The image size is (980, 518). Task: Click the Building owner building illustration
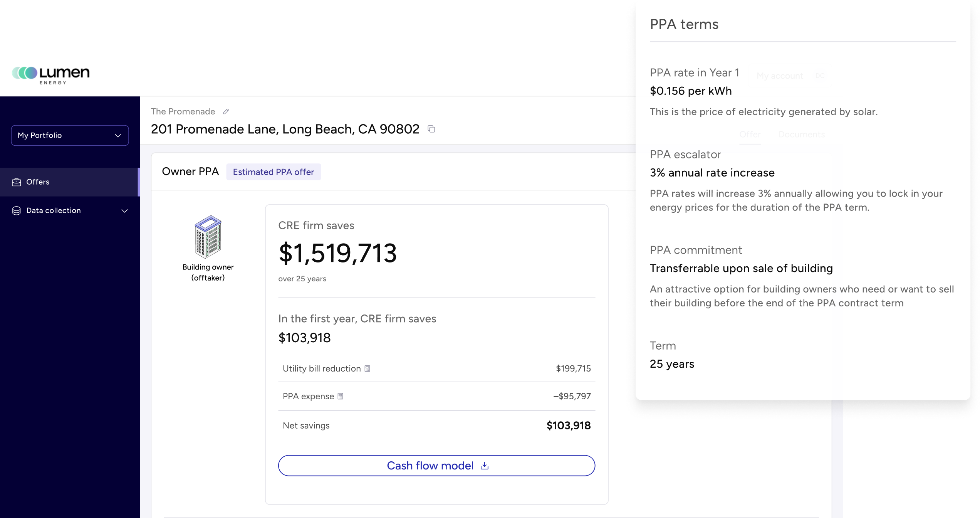click(x=208, y=236)
